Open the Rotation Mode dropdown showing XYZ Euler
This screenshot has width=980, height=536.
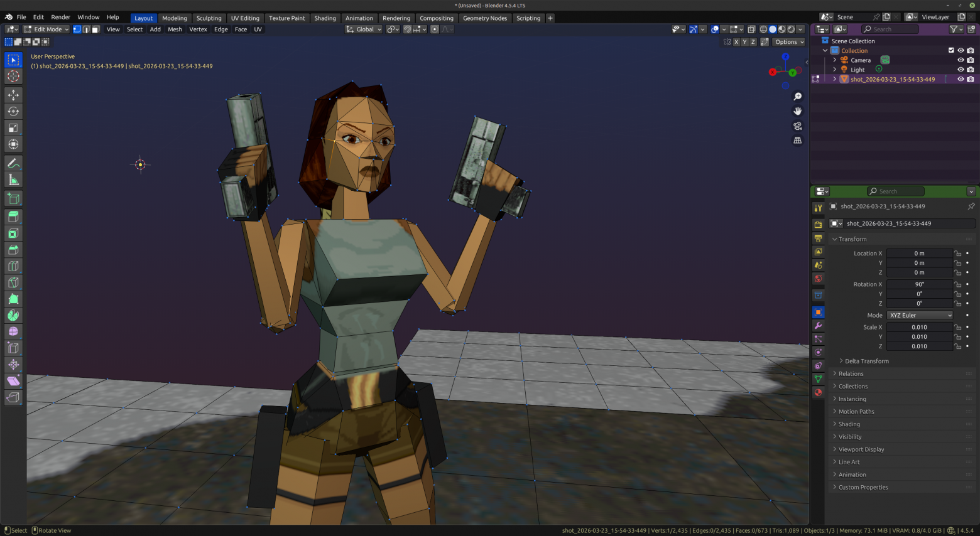pyautogui.click(x=920, y=315)
